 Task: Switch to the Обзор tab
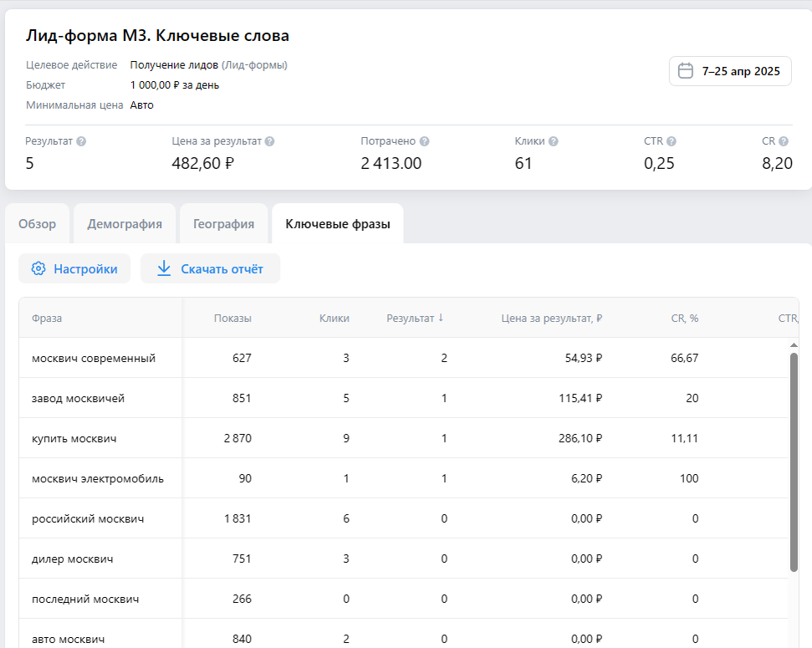(x=38, y=224)
